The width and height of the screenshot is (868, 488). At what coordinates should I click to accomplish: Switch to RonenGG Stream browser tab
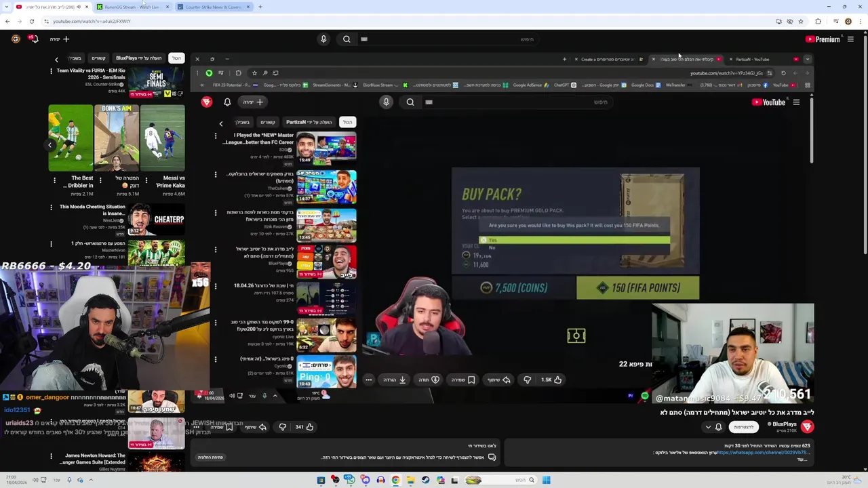(132, 7)
